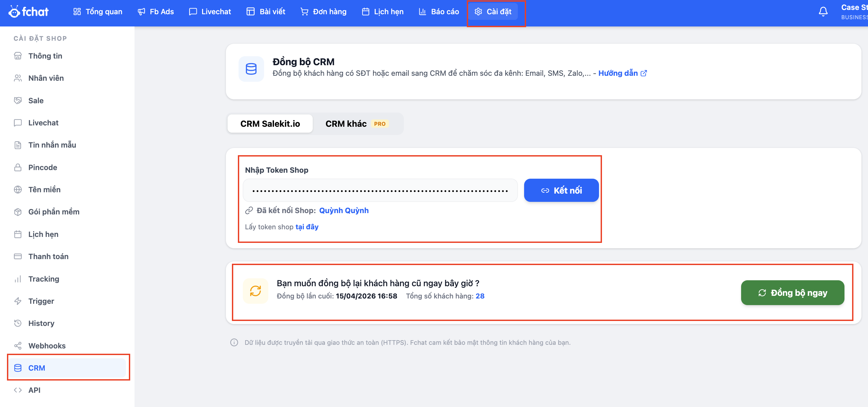Click the tại đây token link
Screen dimensions: 868x407
(x=307, y=227)
